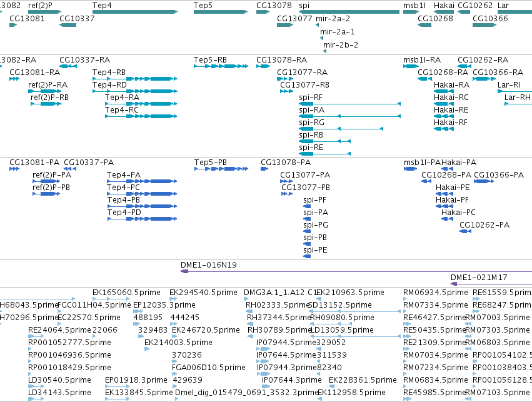Click the spi-RF transcript label
The height and width of the screenshot is (402, 532).
pyautogui.click(x=311, y=98)
